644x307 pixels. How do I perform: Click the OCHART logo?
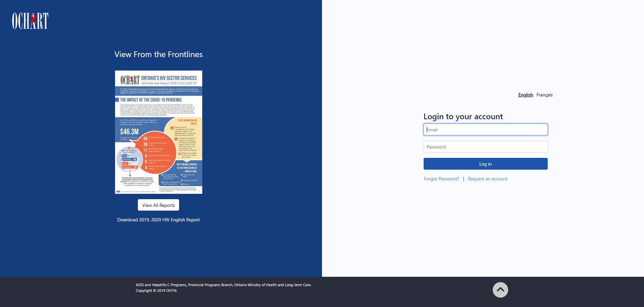pyautogui.click(x=30, y=21)
